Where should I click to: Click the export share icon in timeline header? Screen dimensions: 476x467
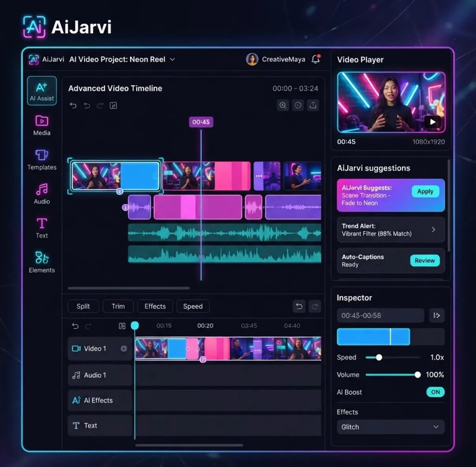[x=313, y=105]
